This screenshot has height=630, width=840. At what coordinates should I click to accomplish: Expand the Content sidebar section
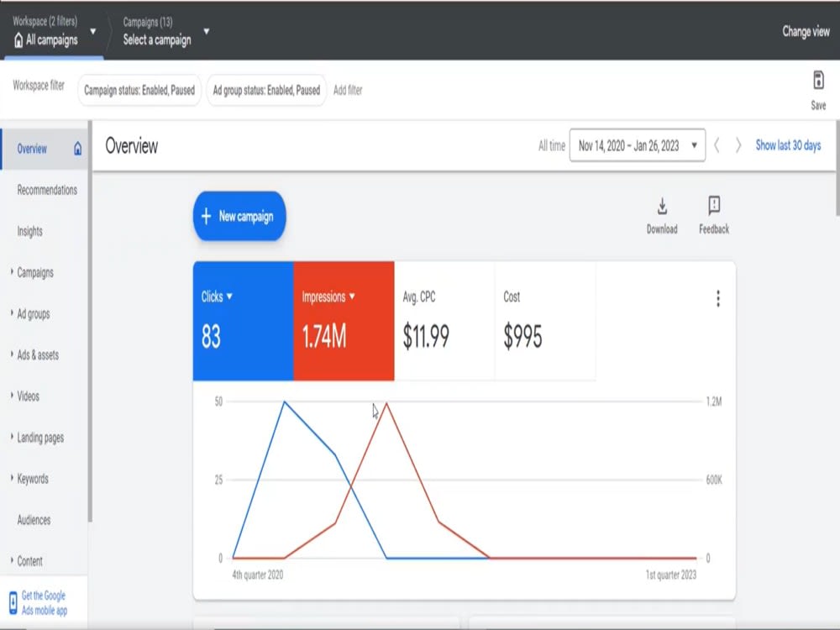(12, 560)
